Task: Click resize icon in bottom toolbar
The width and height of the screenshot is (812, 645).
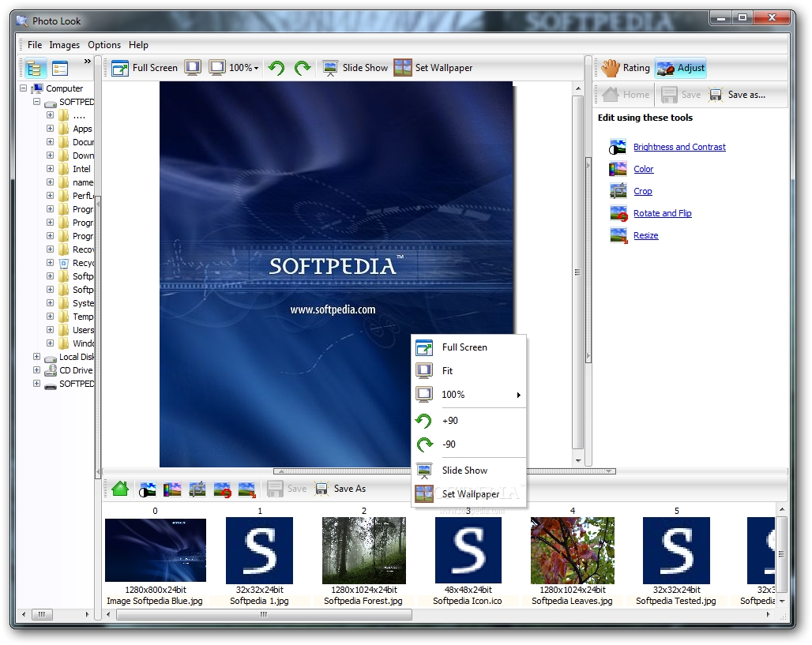Action: 247,489
